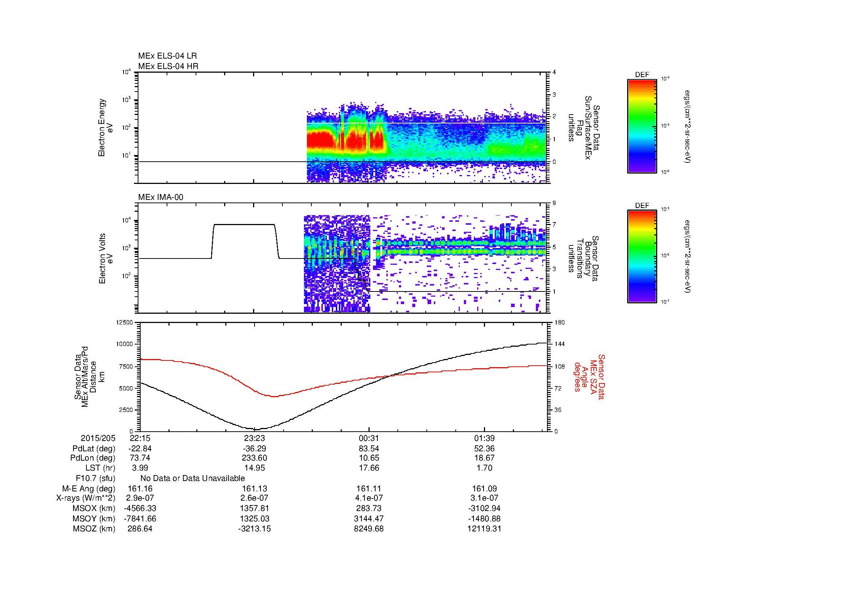Click the 'MEx ELS-04 HR' plot title
The image size is (868, 613).
pos(168,66)
